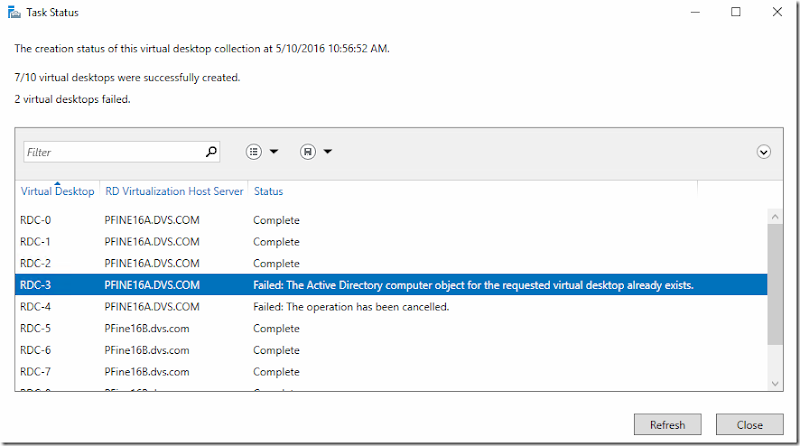Select the RDC-0 virtual desktop row
The height and width of the screenshot is (446, 800).
pyautogui.click(x=390, y=220)
